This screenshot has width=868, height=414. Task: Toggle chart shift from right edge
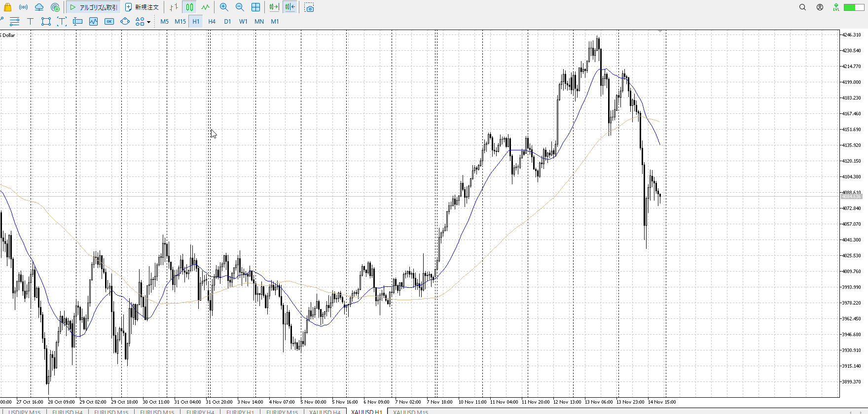(x=290, y=7)
